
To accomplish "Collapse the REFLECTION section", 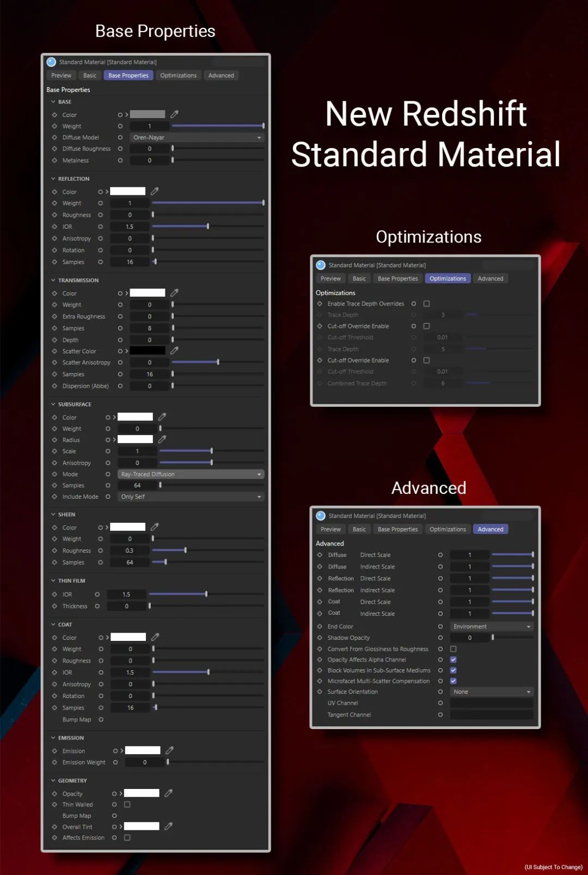I will point(53,179).
